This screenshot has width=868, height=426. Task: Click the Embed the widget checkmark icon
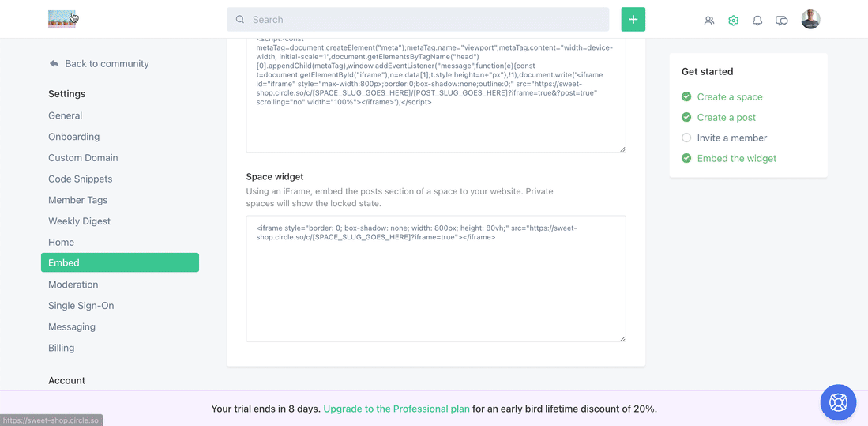coord(686,158)
